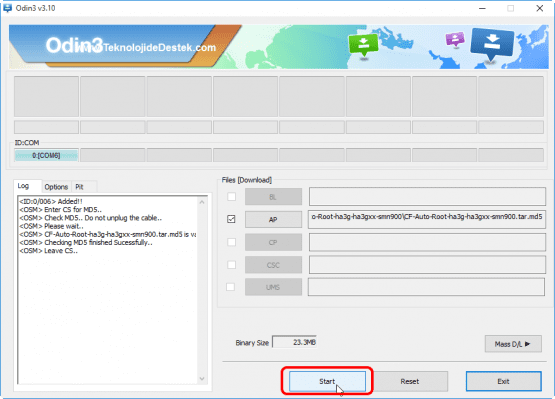Image resolution: width=555 pixels, height=399 pixels.
Task: Enable the BL checkbox
Action: (231, 196)
